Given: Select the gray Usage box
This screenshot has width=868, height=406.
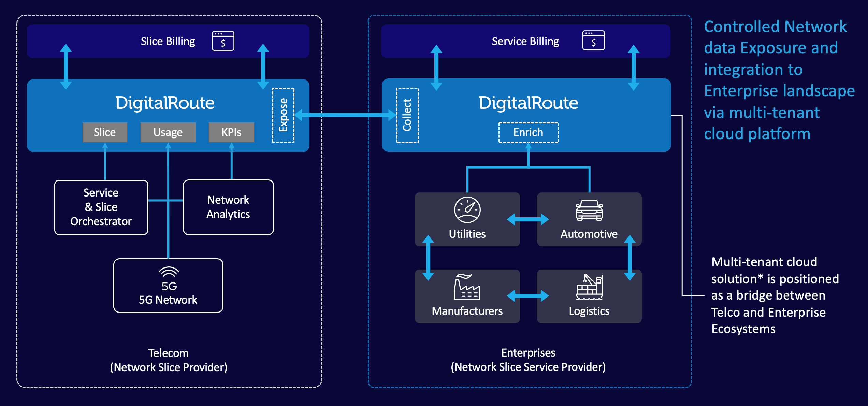Looking at the screenshot, I should pyautogui.click(x=168, y=132).
